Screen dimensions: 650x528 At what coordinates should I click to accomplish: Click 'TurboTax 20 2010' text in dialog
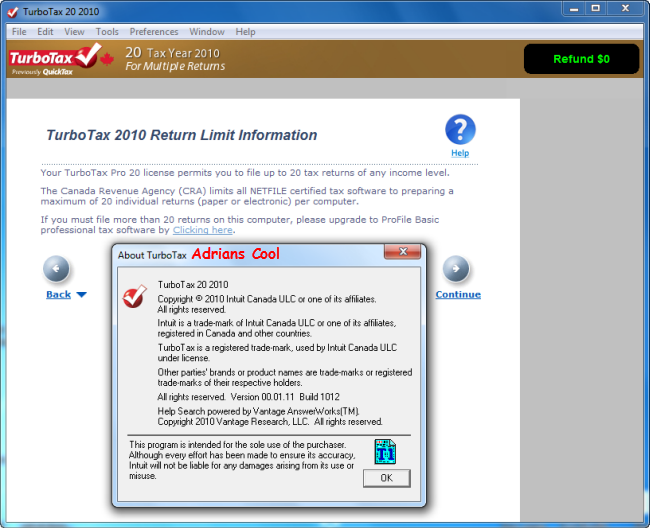(193, 285)
